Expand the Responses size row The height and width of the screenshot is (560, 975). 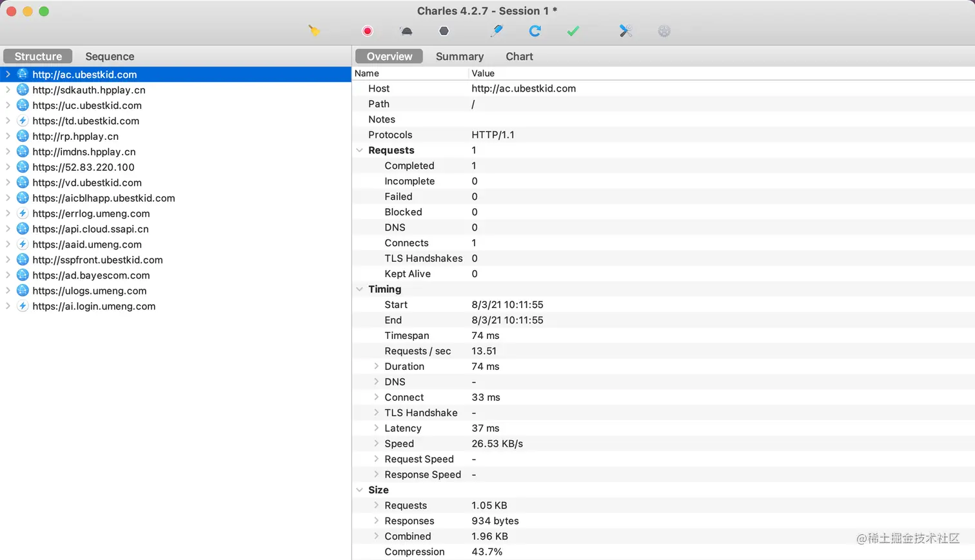377,521
